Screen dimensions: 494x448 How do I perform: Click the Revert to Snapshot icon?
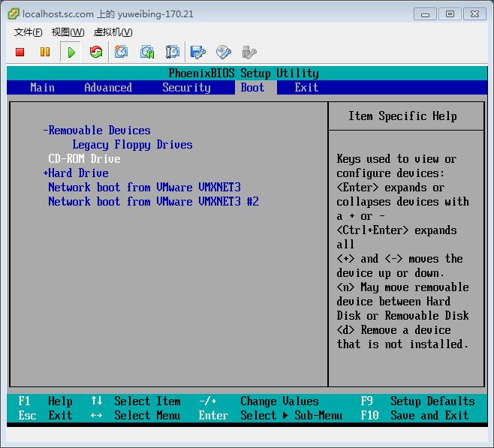[x=147, y=53]
